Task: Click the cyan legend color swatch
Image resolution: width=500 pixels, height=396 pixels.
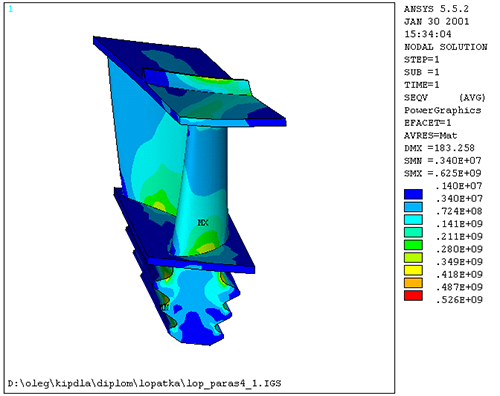Action: [x=413, y=220]
